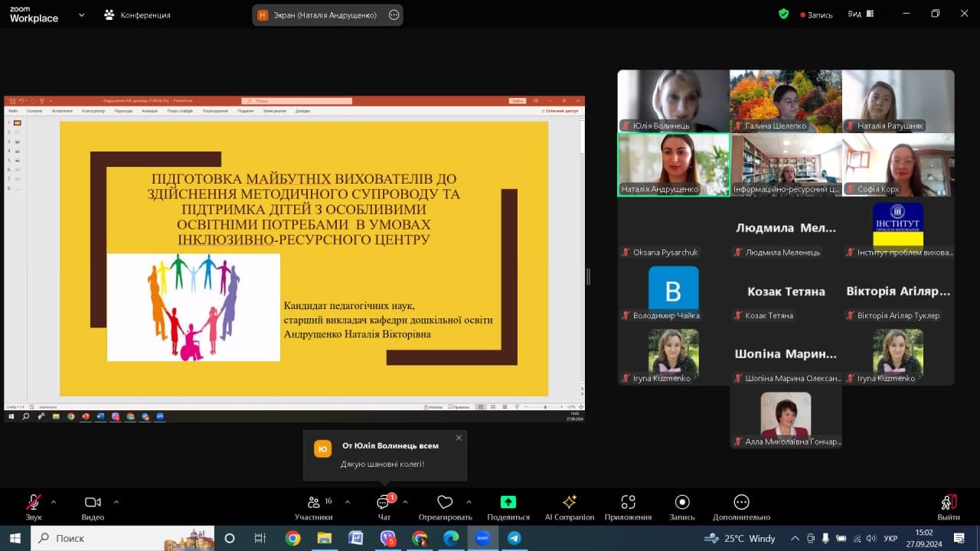
Task: Open Telegram from the taskbar
Action: [x=514, y=538]
